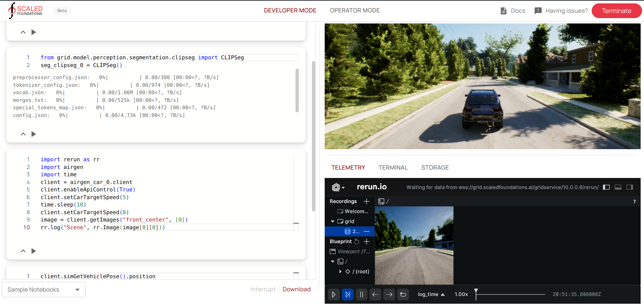Run the rerun airgen car control cell
644x304 pixels.
pos(34,251)
